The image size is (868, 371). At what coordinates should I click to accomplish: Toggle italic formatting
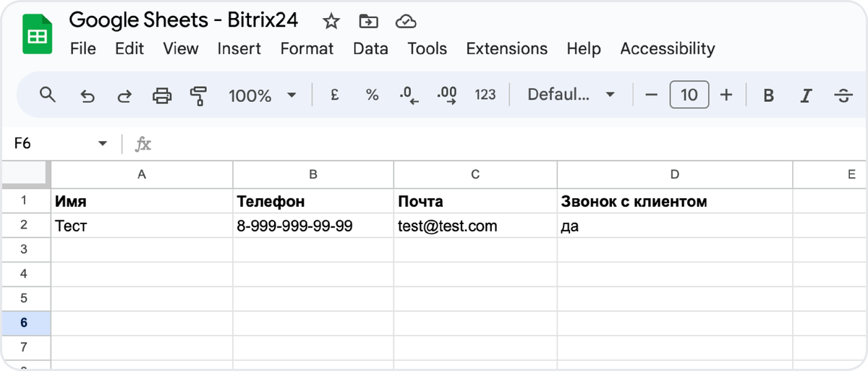806,95
